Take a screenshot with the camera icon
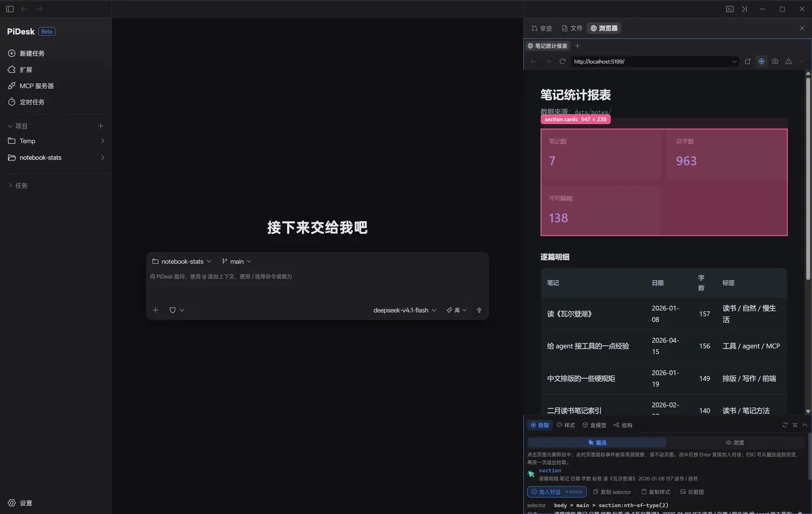 click(x=775, y=61)
